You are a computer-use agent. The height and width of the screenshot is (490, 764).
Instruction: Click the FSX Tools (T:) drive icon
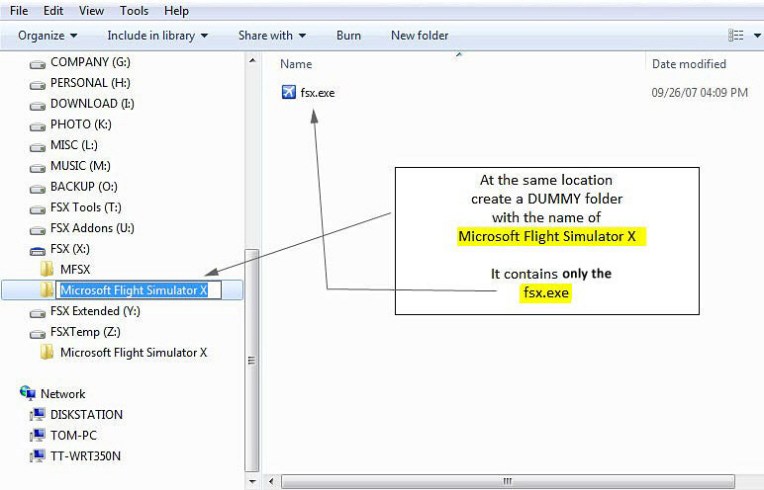pos(38,209)
